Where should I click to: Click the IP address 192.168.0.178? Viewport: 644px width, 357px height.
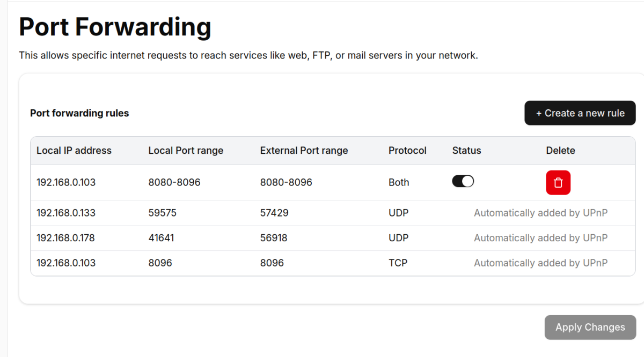pos(65,238)
